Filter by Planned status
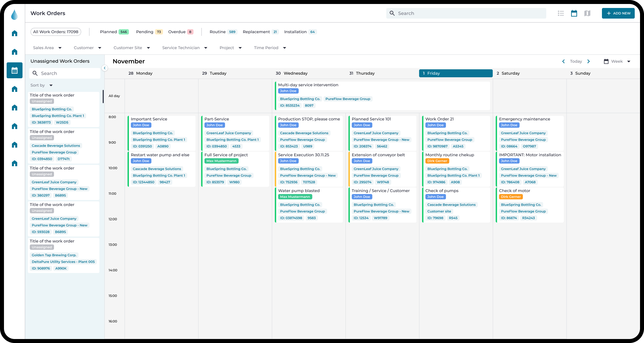644x343 pixels. click(114, 32)
